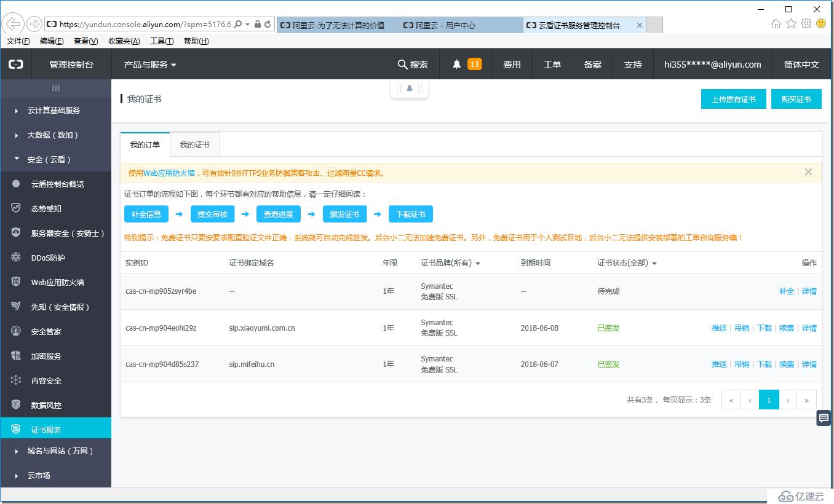Open 内容安全 in sidebar

pyautogui.click(x=56, y=380)
